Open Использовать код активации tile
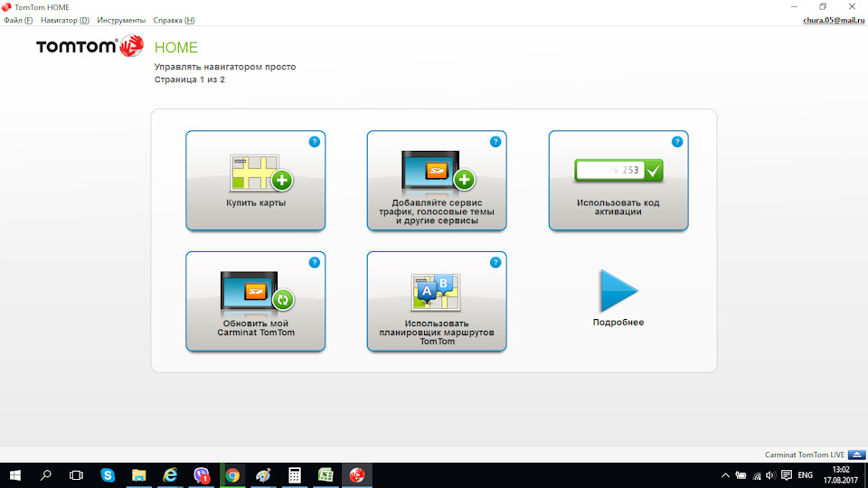The image size is (868, 488). pyautogui.click(x=618, y=181)
